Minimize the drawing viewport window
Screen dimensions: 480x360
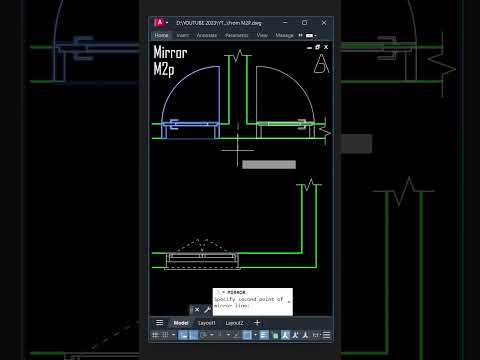pos(309,48)
